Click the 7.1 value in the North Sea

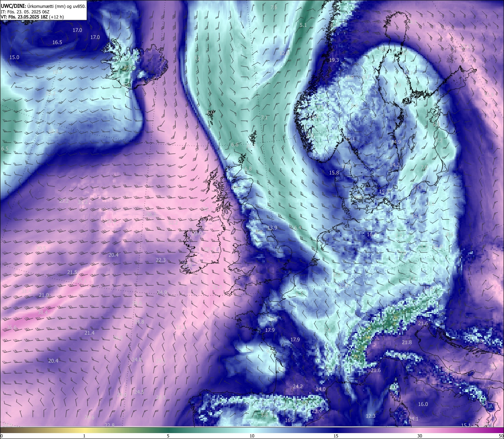[264, 118]
